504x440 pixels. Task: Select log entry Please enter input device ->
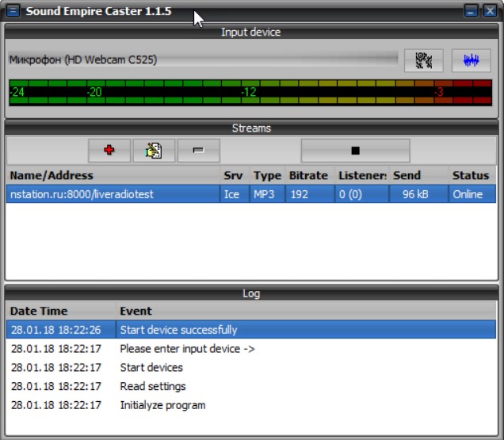[251, 348]
